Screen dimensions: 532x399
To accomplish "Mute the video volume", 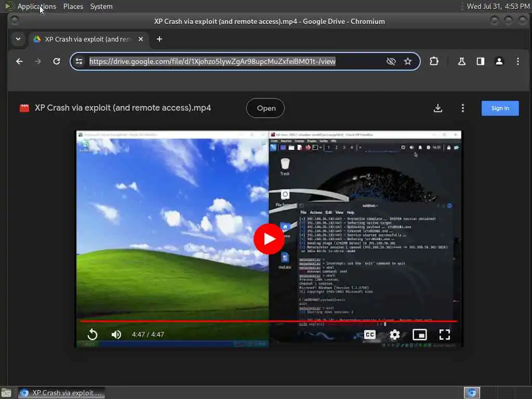I will (x=116, y=335).
